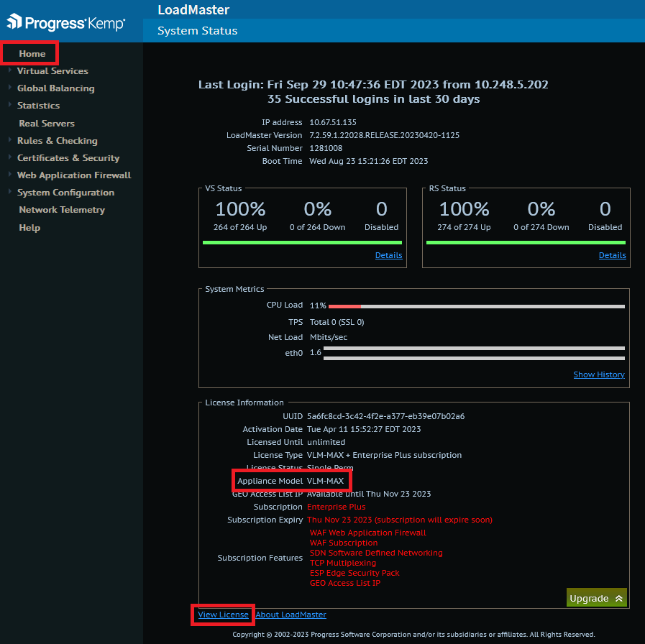The height and width of the screenshot is (644, 645).
Task: Open the Help menu item
Action: click(29, 227)
